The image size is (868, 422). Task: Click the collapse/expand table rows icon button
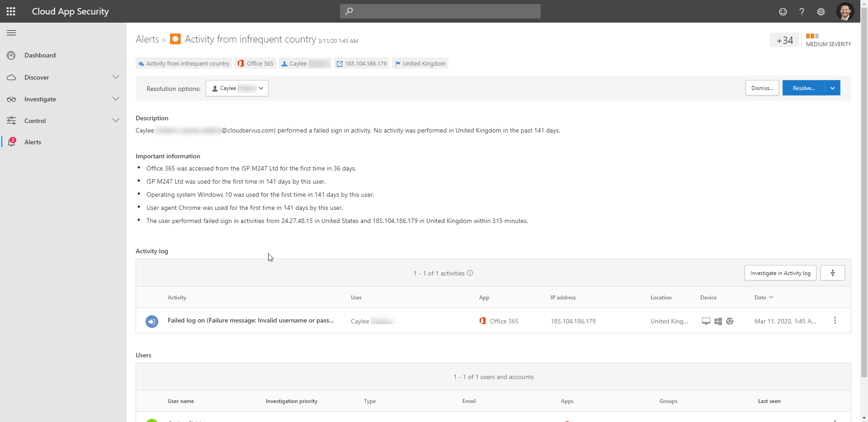(x=833, y=273)
